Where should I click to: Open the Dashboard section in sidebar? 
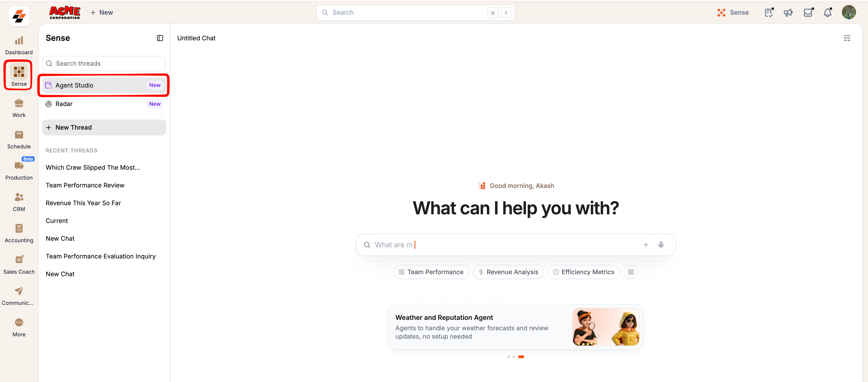(19, 46)
